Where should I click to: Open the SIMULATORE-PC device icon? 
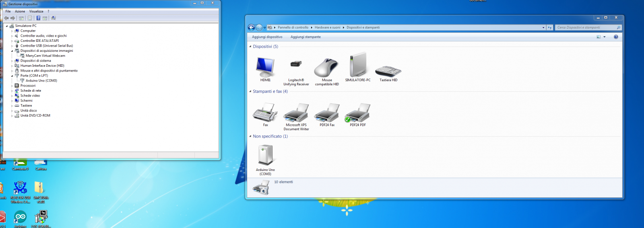point(358,64)
